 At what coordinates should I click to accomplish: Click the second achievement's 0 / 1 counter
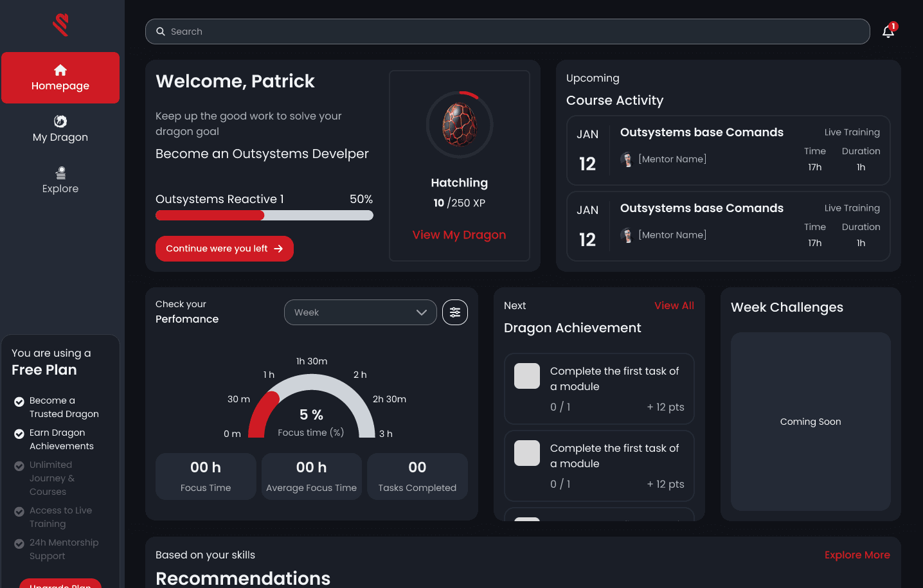coord(560,484)
